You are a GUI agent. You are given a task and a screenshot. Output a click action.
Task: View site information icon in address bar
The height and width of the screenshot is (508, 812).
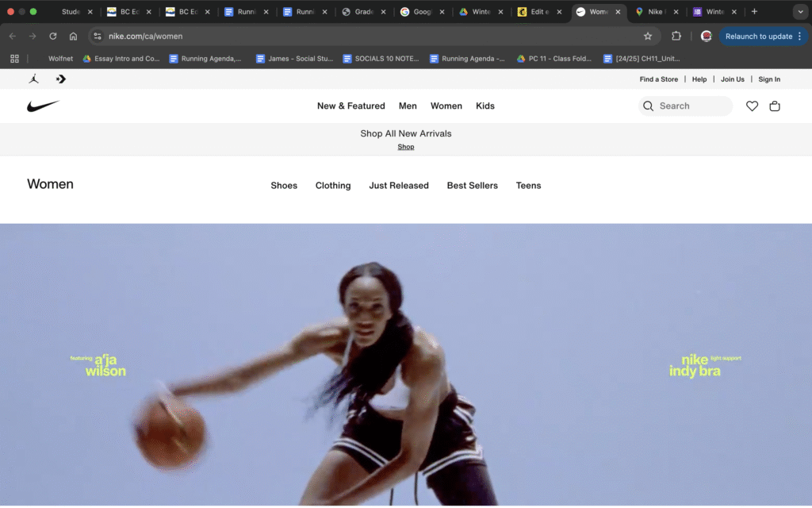tap(98, 36)
